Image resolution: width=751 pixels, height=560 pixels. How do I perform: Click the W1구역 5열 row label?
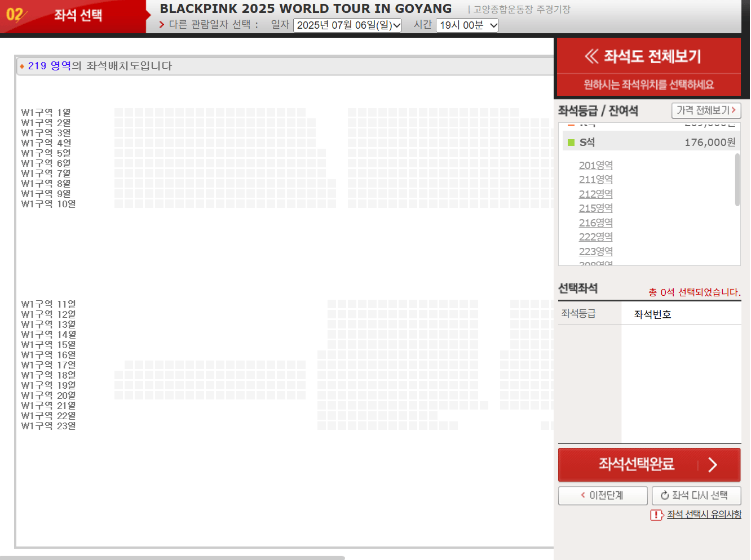pos(46,153)
